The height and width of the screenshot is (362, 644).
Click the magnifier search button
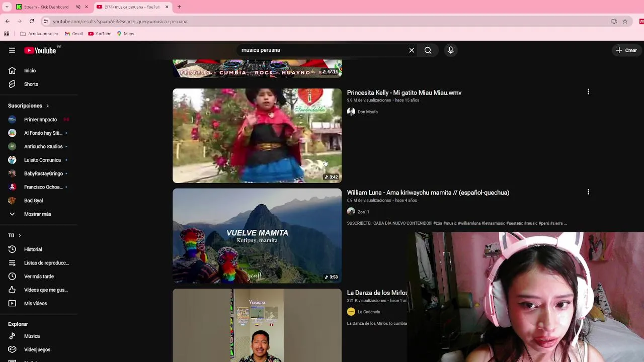(x=428, y=50)
